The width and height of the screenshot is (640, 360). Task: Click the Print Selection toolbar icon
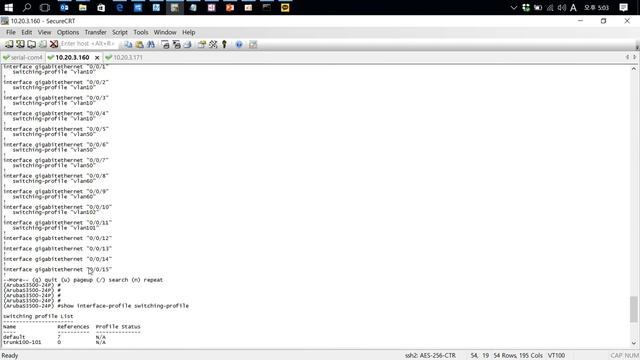(x=176, y=44)
